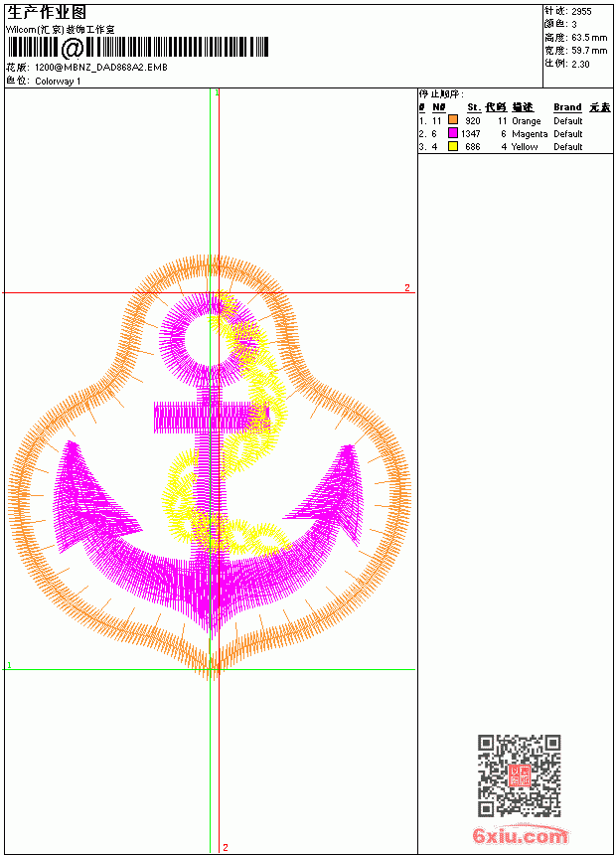Click the magenta color swatch in the stop sequence
Viewport: 616px width, 855px height.
[x=452, y=132]
